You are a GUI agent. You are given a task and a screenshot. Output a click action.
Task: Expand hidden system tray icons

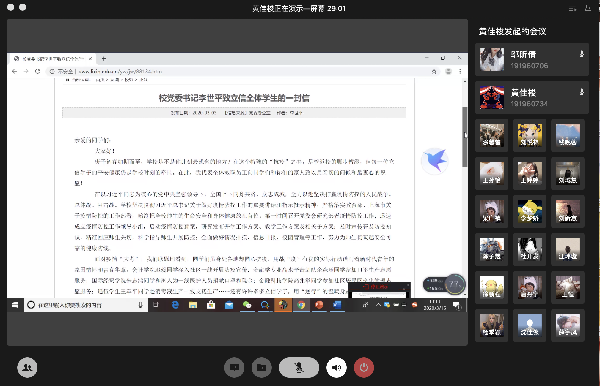[378, 305]
